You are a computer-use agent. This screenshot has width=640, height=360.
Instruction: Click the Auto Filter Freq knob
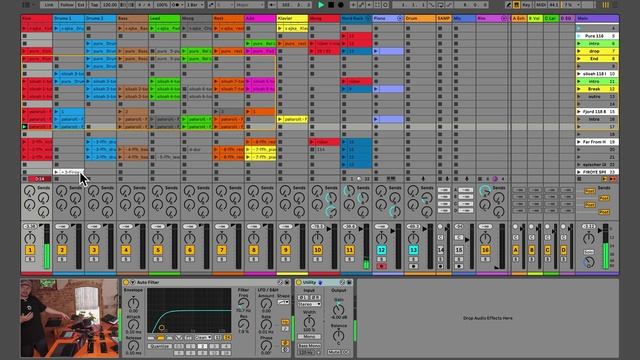click(x=243, y=303)
